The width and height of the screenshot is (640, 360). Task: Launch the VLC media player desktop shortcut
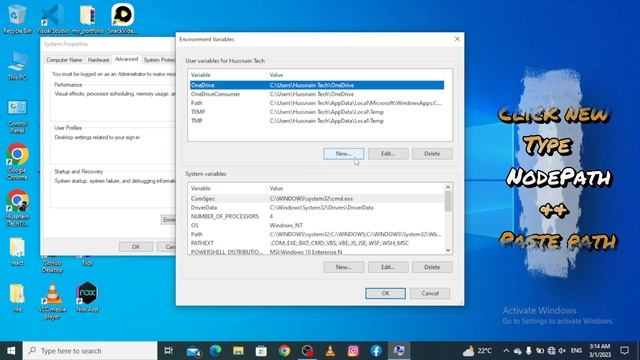(x=52, y=300)
